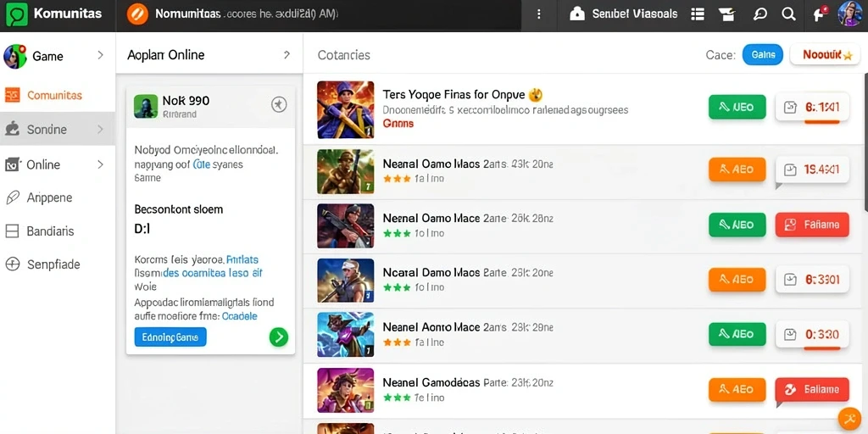Click the red Ealiame button in last row
This screenshot has height=434, width=868.
812,389
